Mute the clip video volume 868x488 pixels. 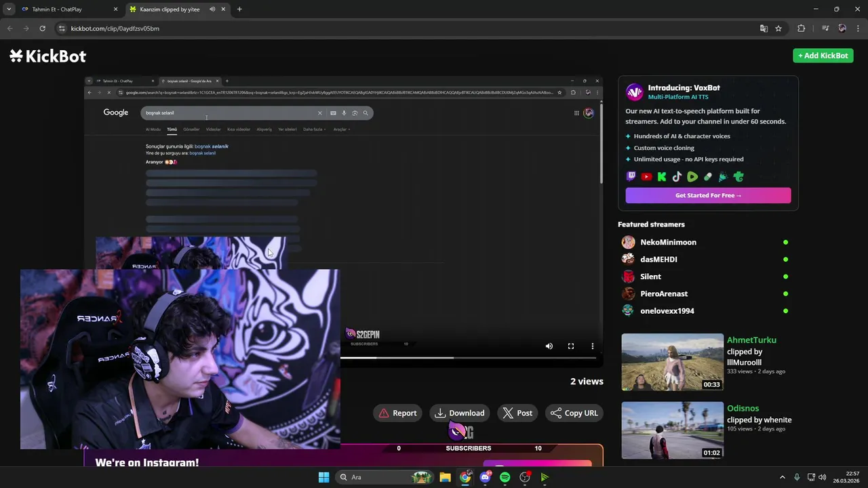coord(549,346)
